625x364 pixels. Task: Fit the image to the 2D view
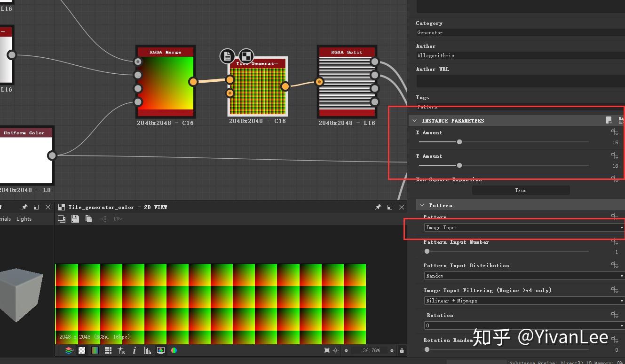327,350
